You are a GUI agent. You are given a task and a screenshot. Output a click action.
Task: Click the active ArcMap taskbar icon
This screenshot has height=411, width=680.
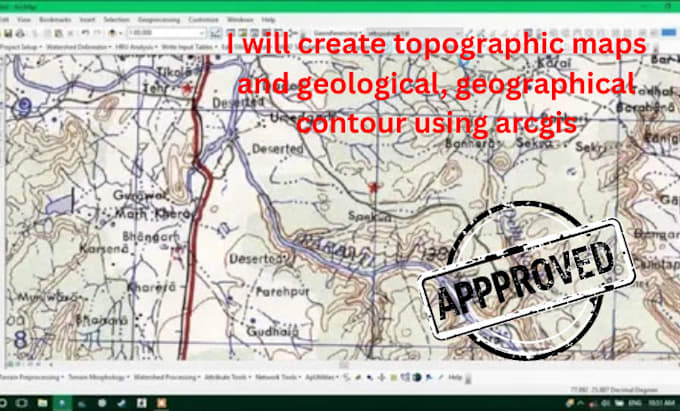pyautogui.click(x=62, y=404)
